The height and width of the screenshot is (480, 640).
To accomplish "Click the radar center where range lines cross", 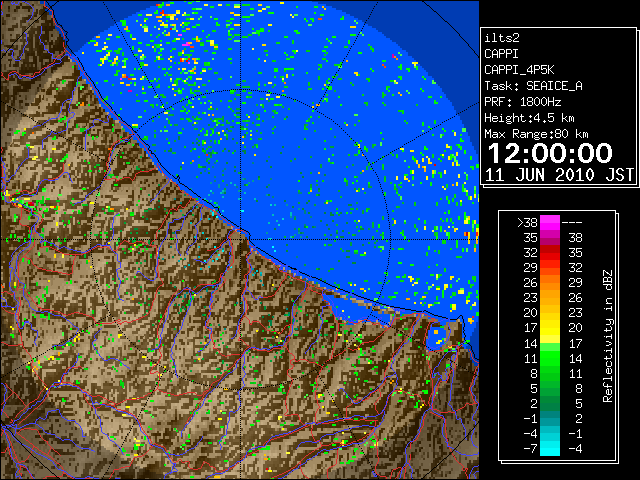I will 241,239.
